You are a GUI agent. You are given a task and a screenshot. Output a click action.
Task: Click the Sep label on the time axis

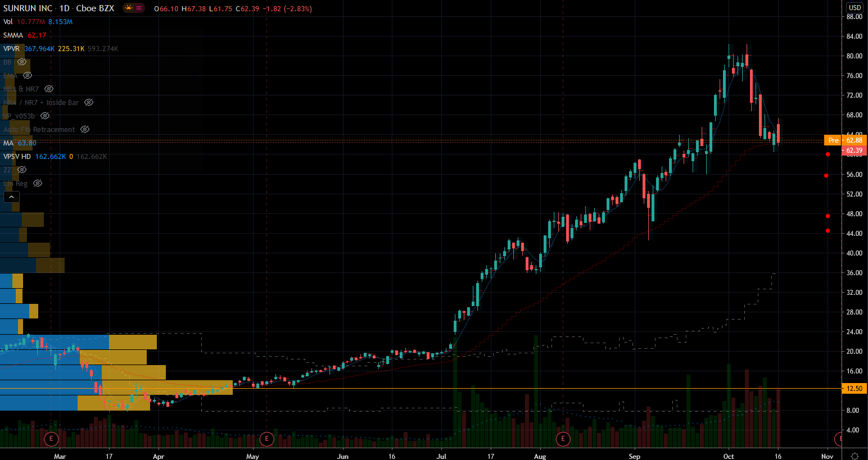click(x=634, y=457)
